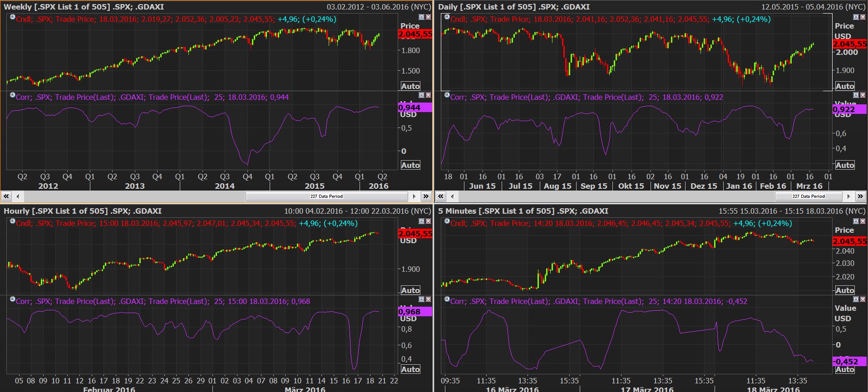Click the Hourly range 10:00 04.02.2016 - 12:00 22.03.2016
This screenshot has height=392, width=868.
point(357,211)
